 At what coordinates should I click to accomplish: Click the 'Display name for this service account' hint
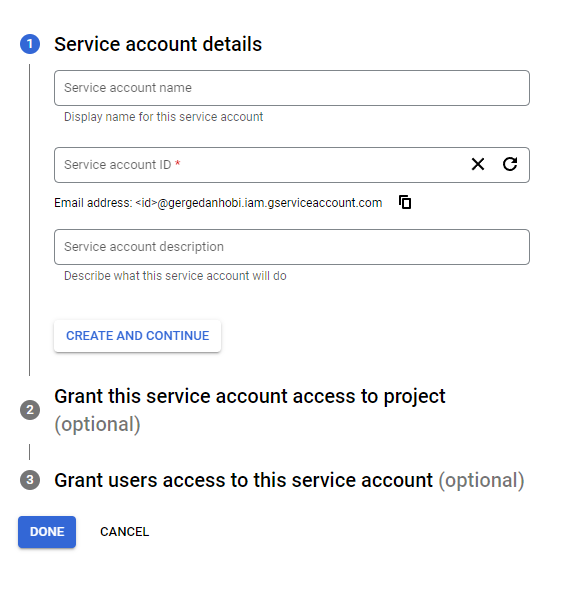pyautogui.click(x=163, y=117)
